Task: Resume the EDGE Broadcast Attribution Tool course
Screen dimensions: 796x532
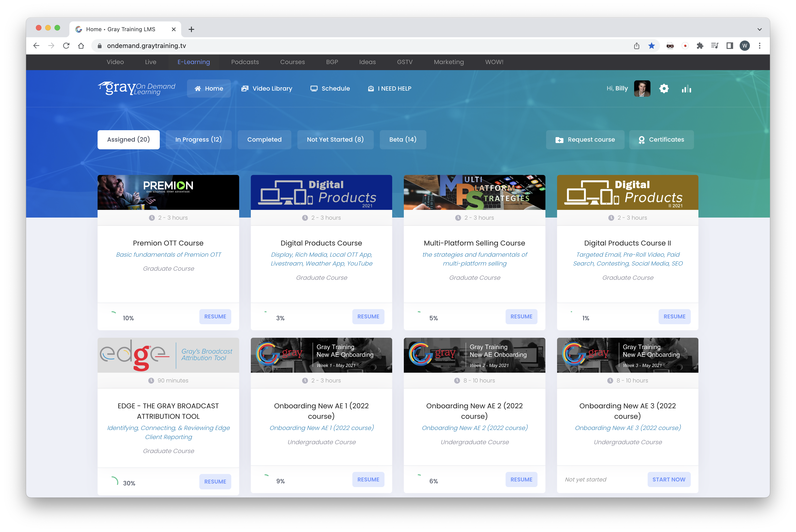Action: (x=215, y=481)
